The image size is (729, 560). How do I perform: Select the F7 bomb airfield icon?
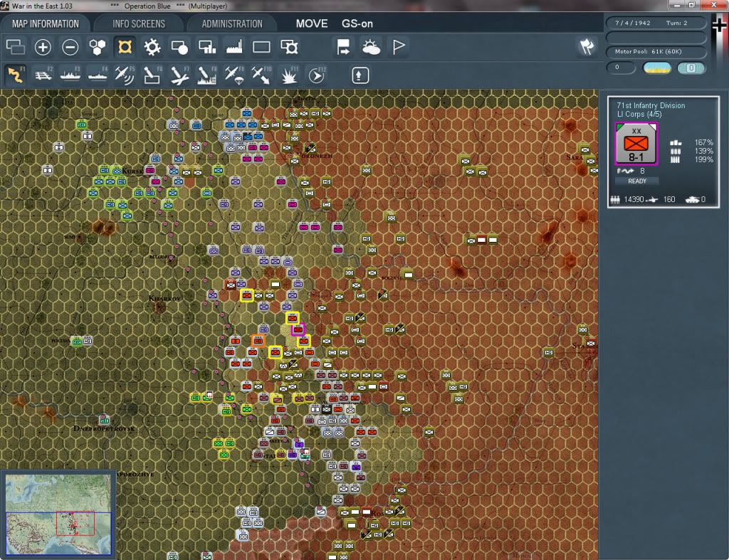[x=179, y=75]
